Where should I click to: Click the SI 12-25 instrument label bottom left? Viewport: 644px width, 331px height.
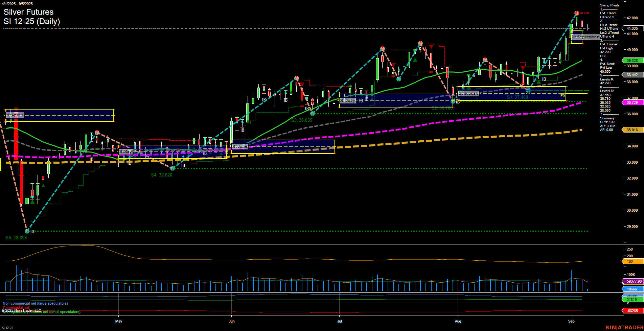(x=8, y=328)
